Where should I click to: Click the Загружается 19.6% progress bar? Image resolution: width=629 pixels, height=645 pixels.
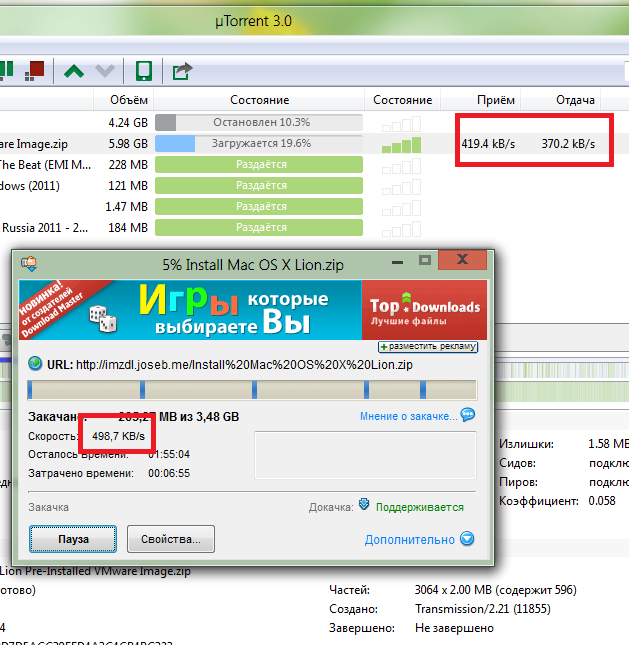point(259,144)
